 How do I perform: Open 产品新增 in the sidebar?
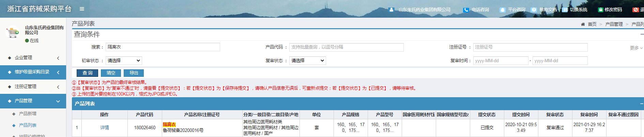pyautogui.click(x=28, y=114)
